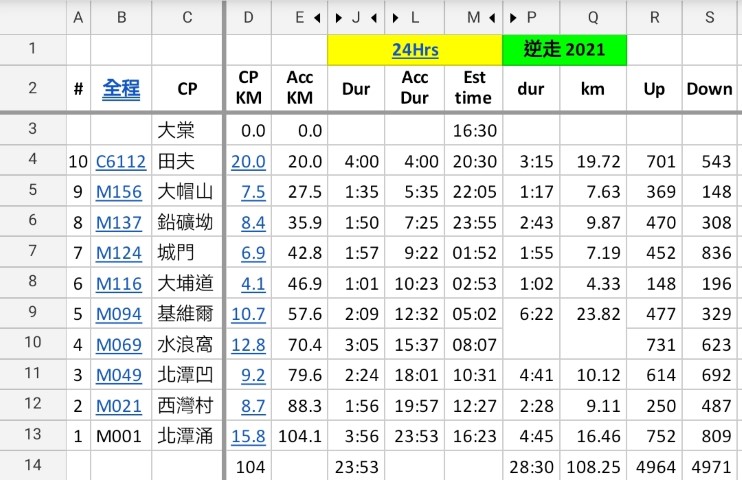Open the 6.9 CP KM link
Viewport: 742px width, 480px height.
click(253, 253)
